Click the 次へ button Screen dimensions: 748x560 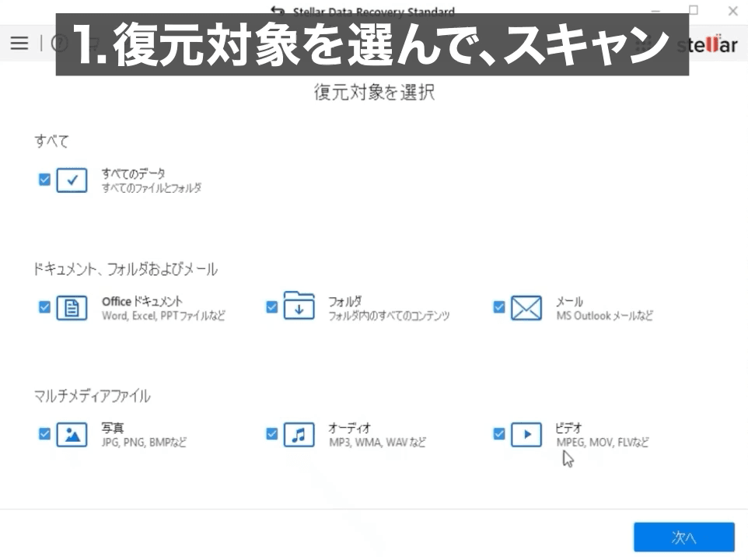[683, 537]
